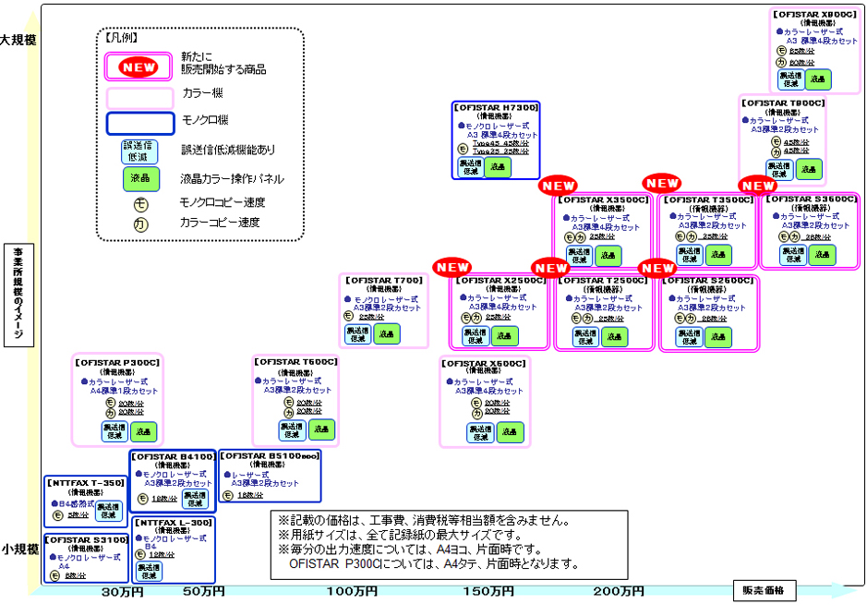
Task: Click the green 液晶 icon in the legend
Action: pyautogui.click(x=141, y=178)
